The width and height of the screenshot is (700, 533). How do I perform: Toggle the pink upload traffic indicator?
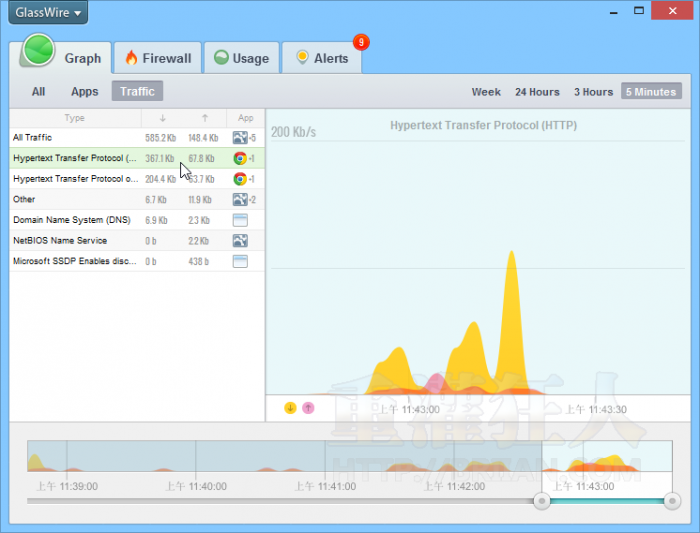point(308,408)
